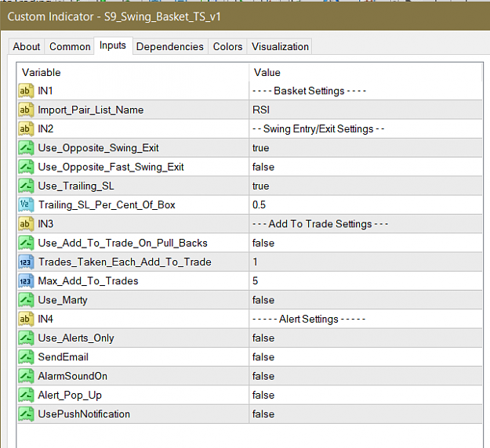Viewport: 490px width, 448px height.
Task: Select the RSI value of Import_Pair_List_Name
Action: [365, 110]
